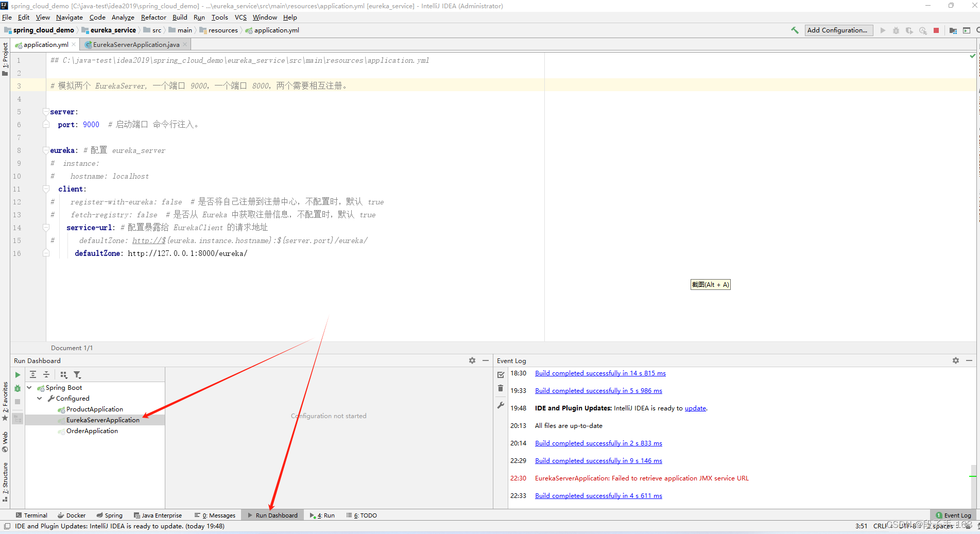Select ProductApplication in Run Dashboard
This screenshot has height=534, width=980.
point(95,409)
